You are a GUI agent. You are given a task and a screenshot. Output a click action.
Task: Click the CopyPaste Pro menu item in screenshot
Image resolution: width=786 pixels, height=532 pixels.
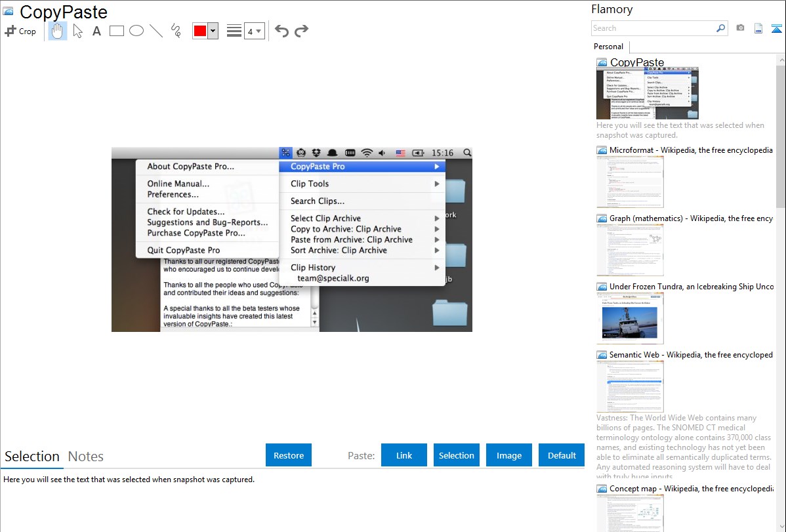click(x=362, y=167)
